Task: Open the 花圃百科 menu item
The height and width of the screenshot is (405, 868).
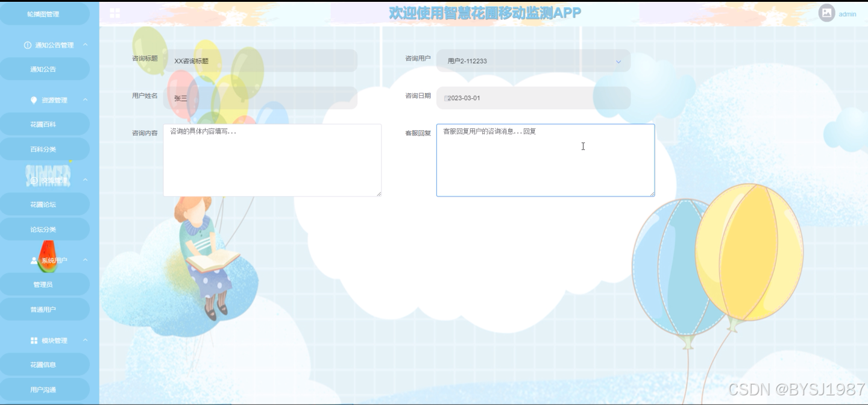Action: coord(43,124)
